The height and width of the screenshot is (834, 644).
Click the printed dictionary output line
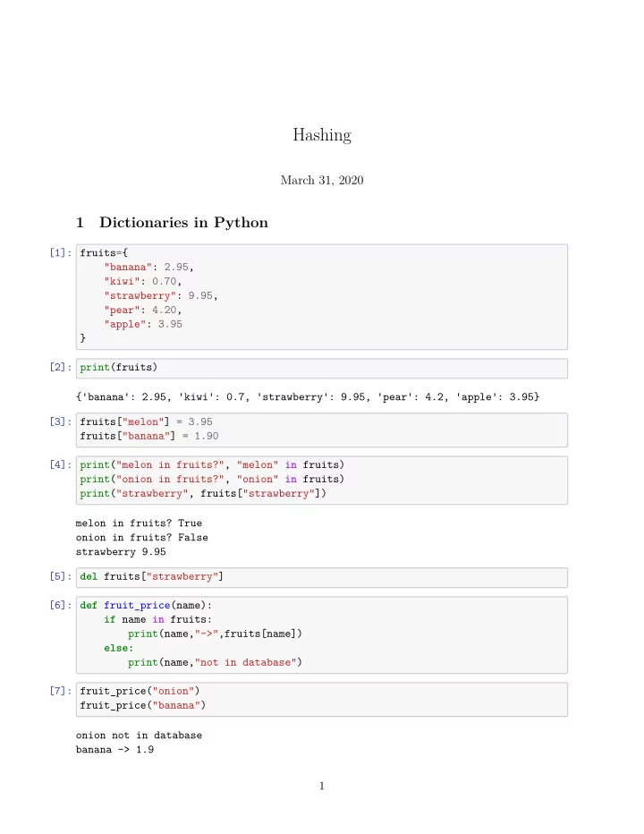(x=308, y=396)
